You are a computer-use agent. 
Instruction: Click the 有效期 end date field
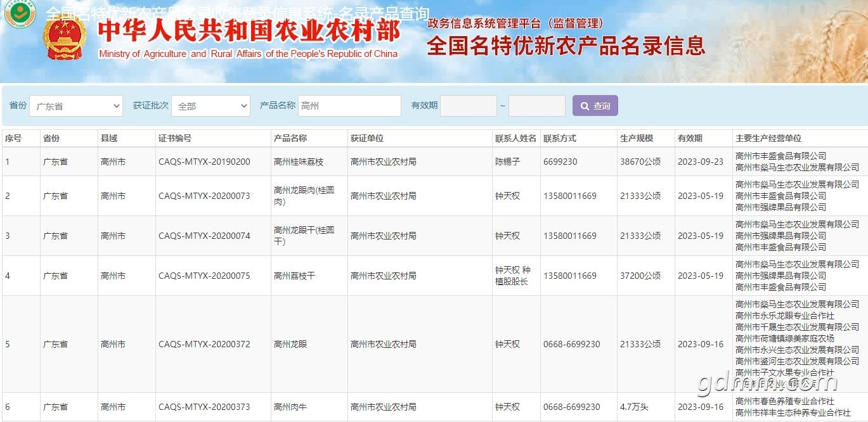[536, 106]
